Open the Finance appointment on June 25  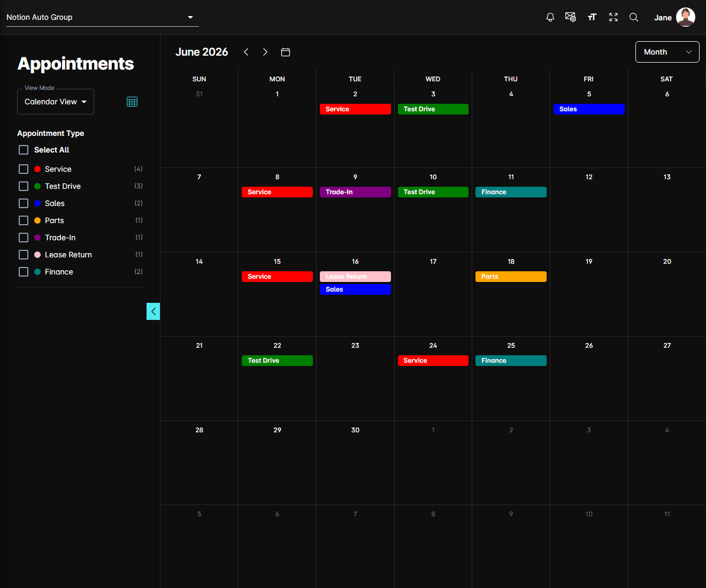pyautogui.click(x=511, y=361)
